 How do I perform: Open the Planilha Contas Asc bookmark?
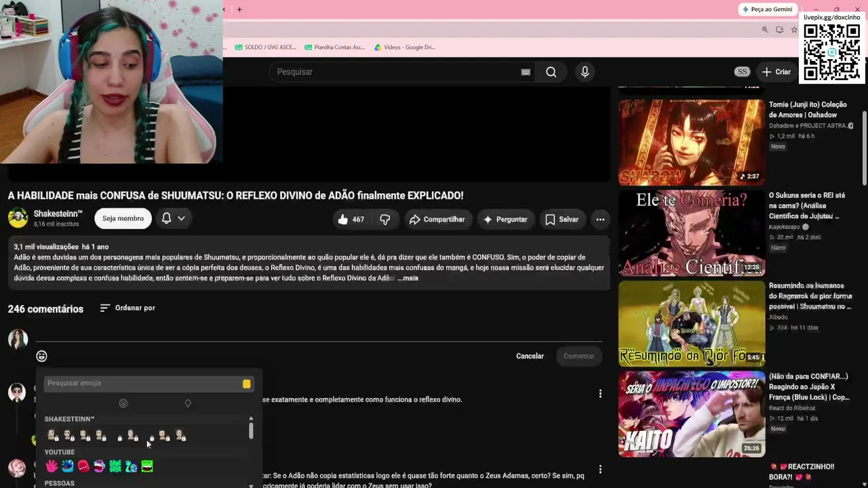point(335,47)
